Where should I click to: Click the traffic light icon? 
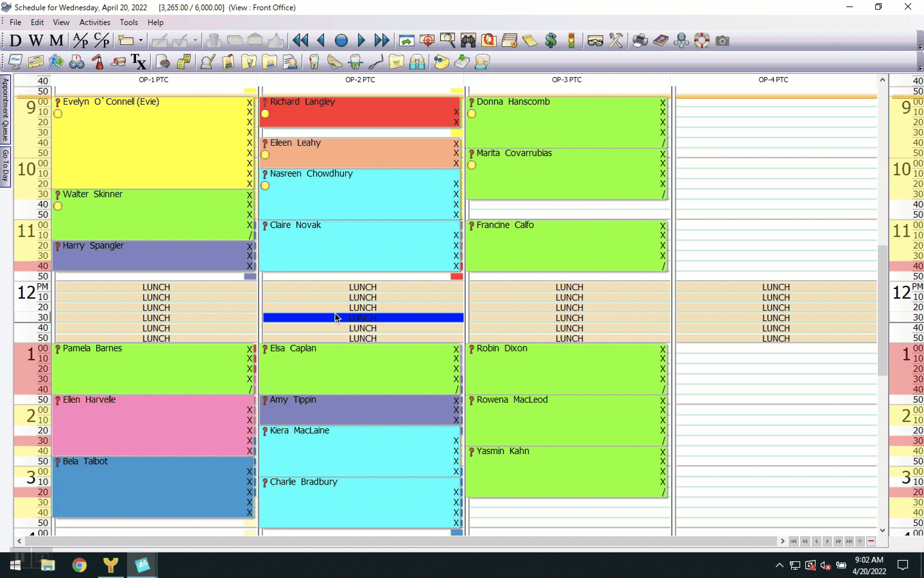coord(571,40)
